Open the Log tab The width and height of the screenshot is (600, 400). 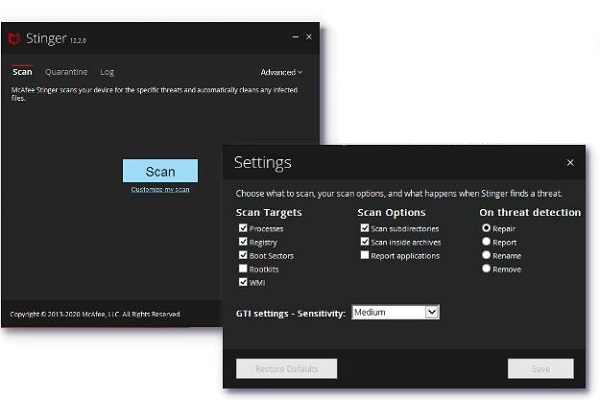click(107, 72)
